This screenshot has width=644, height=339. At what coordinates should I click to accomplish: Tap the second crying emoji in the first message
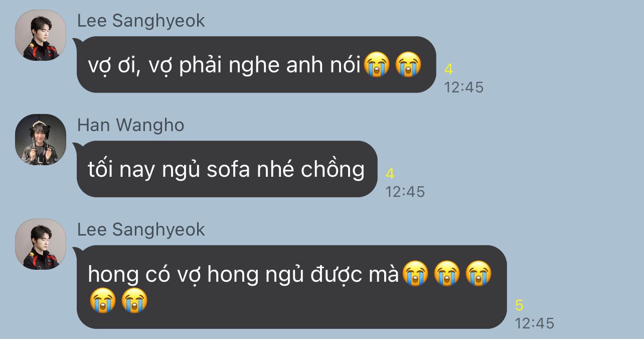pyautogui.click(x=408, y=65)
